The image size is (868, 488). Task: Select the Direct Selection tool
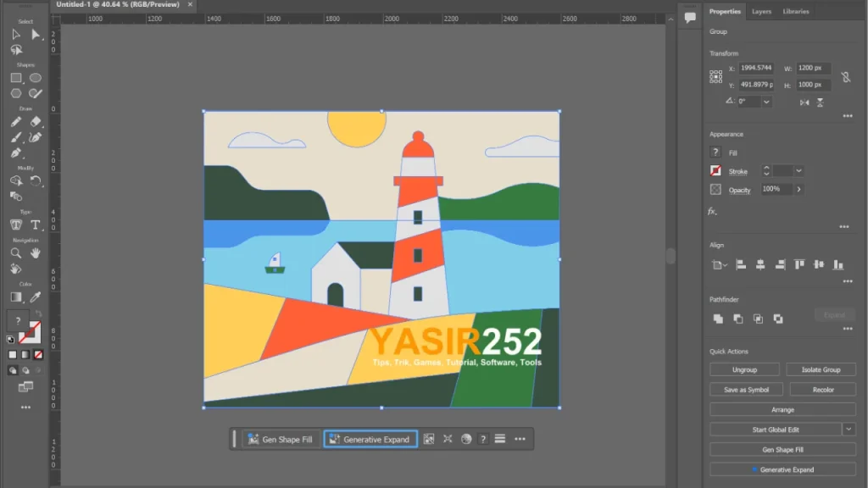pyautogui.click(x=36, y=34)
